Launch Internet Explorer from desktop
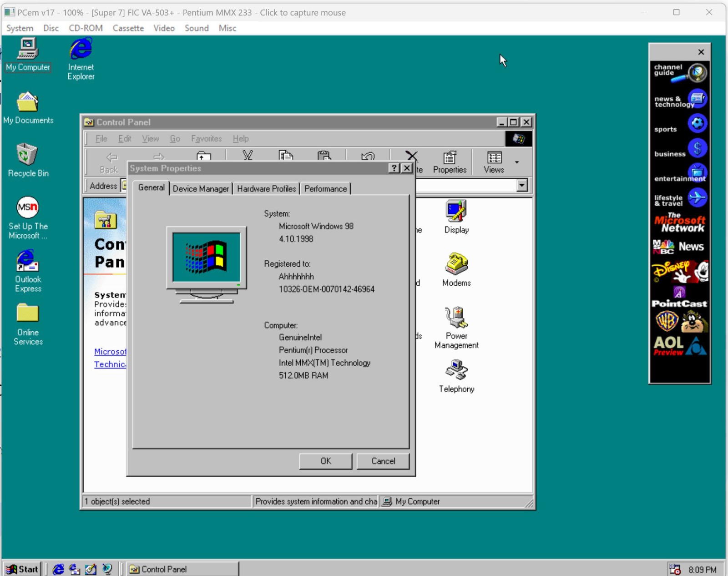The image size is (728, 576). 81,59
